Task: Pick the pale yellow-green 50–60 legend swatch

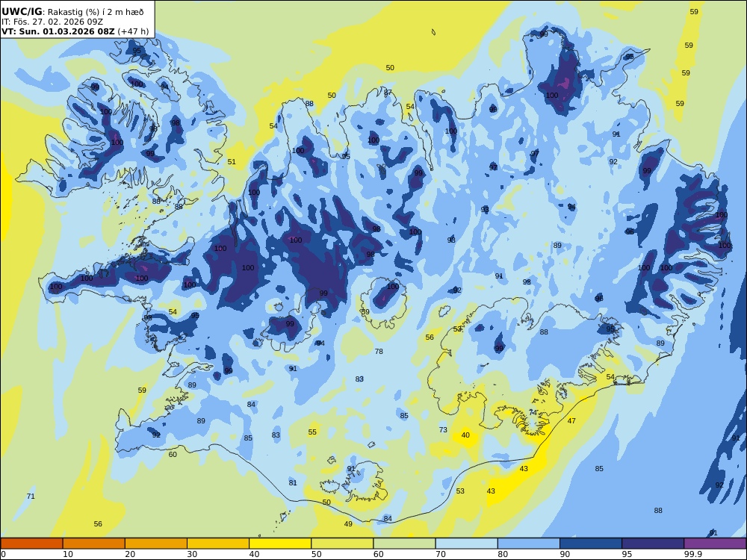Action: [x=342, y=544]
